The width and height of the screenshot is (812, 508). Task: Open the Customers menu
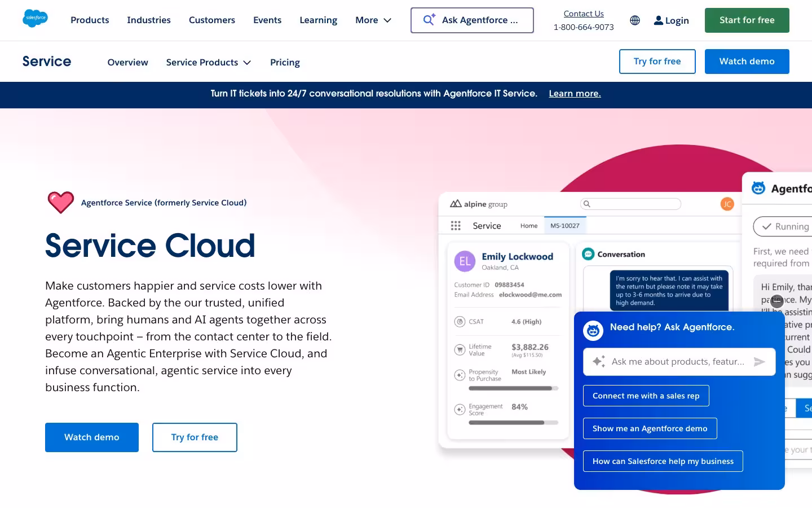click(x=212, y=20)
